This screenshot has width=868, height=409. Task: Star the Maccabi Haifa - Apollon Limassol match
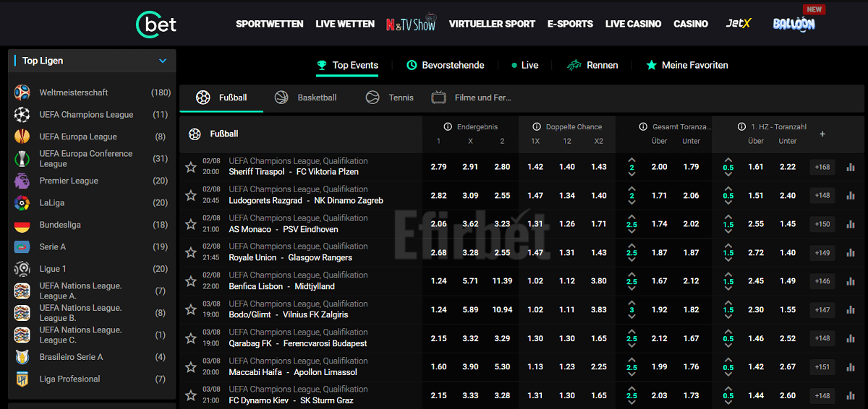190,367
